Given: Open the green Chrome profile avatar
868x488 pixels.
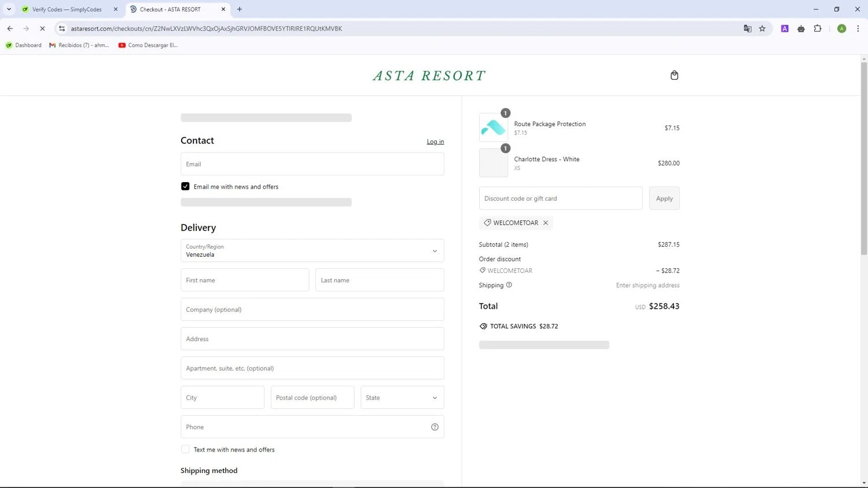Looking at the screenshot, I should pyautogui.click(x=842, y=28).
